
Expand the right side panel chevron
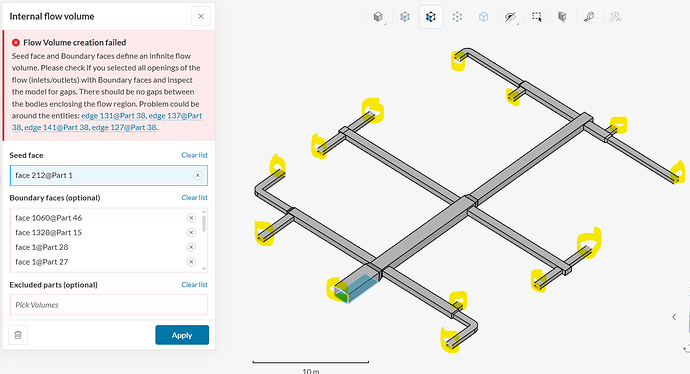pos(674,317)
